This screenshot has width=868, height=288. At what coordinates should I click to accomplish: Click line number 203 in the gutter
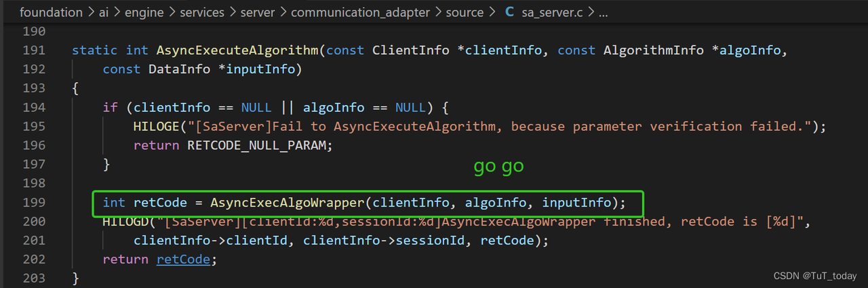coord(33,278)
